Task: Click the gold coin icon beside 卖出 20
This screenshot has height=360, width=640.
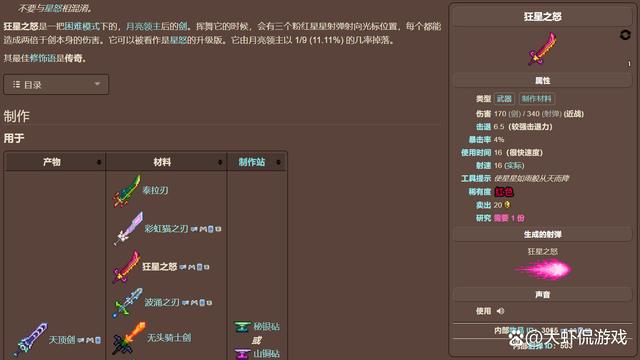Action: click(507, 204)
